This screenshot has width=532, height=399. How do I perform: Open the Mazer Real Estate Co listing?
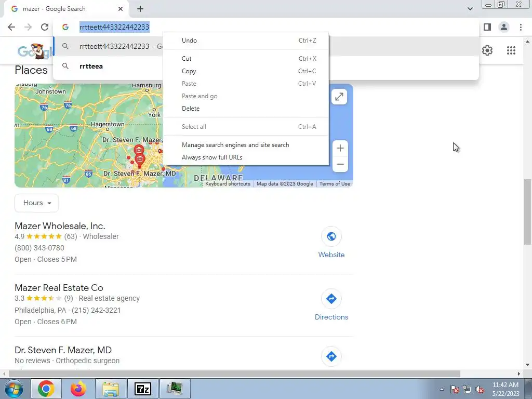pos(59,288)
